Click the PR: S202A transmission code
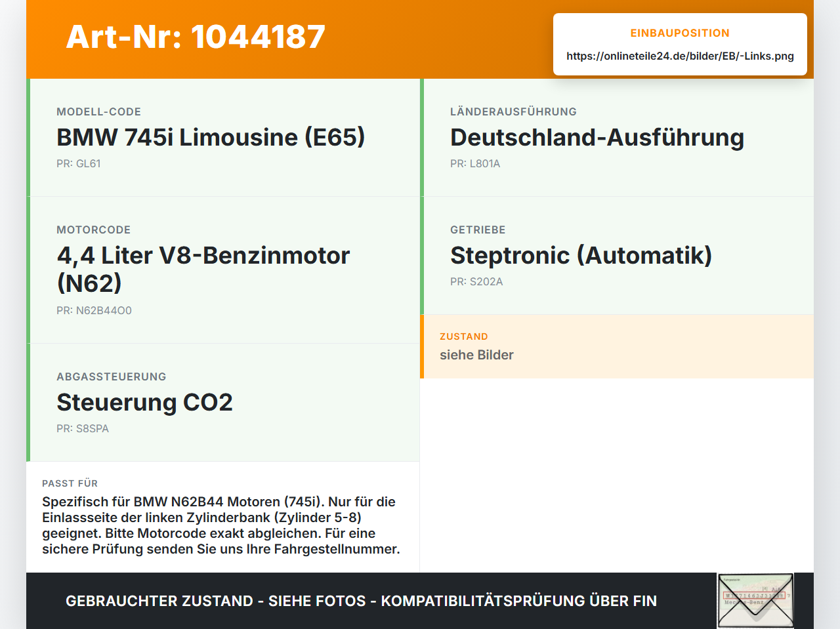This screenshot has width=840, height=629. (476, 282)
